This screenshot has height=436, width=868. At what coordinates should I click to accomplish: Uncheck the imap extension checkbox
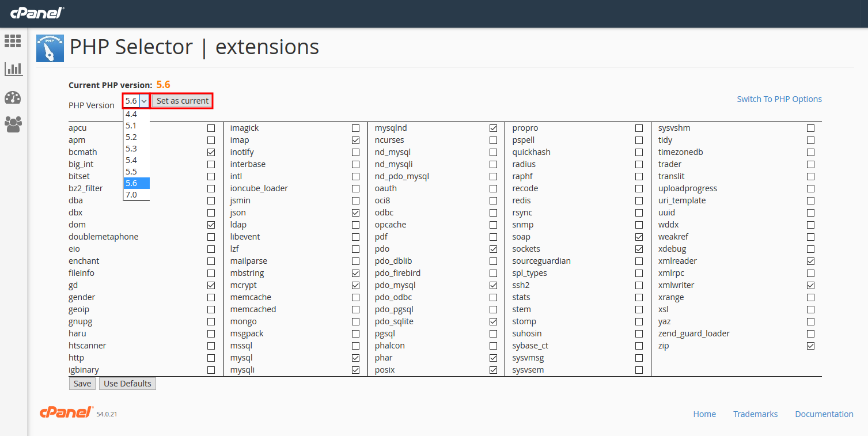[x=355, y=140]
